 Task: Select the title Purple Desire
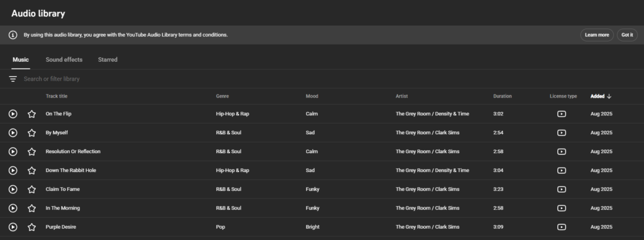click(x=61, y=227)
